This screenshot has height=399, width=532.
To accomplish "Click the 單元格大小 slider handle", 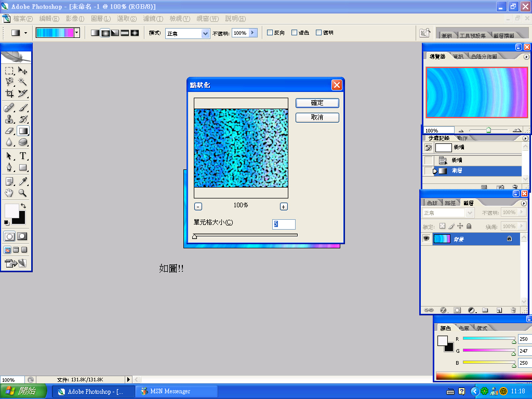I will (x=194, y=236).
